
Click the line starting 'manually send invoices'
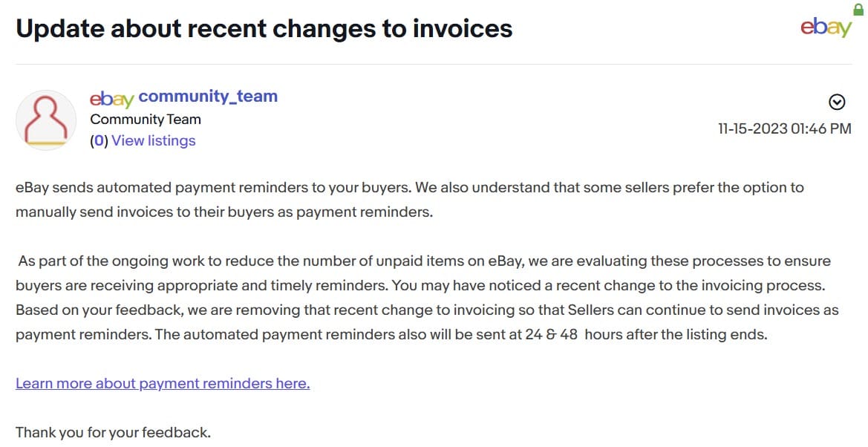pos(223,212)
